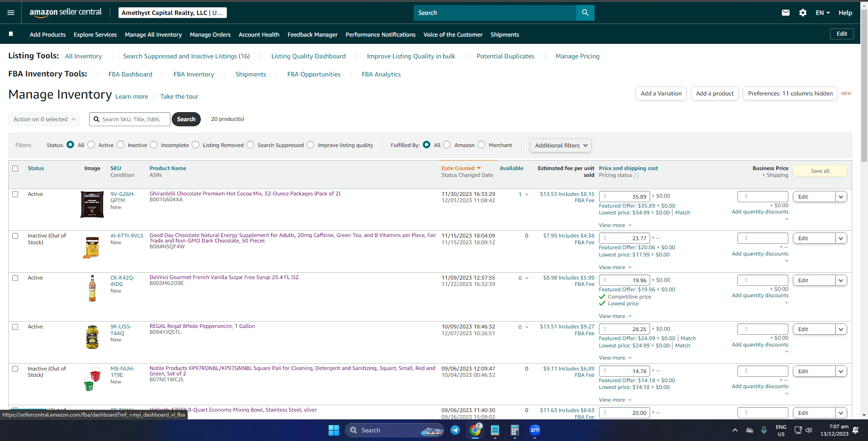Image resolution: width=868 pixels, height=441 pixels.
Task: Click the Date Created sort arrow
Action: (x=479, y=168)
